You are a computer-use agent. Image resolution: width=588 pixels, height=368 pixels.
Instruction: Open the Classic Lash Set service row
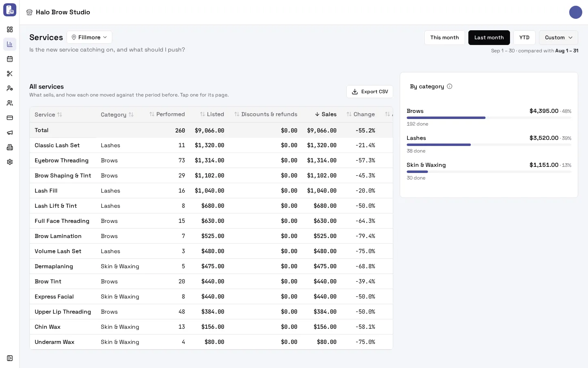[x=211, y=145]
